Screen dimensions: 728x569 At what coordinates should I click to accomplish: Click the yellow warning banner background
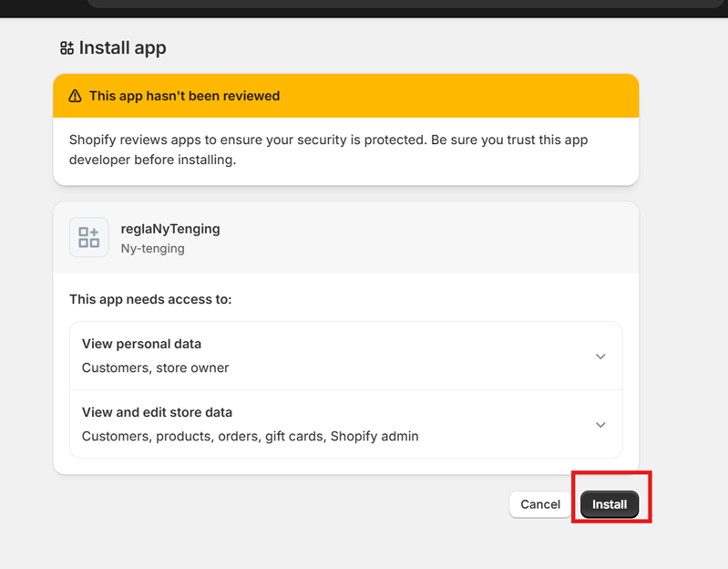456,96
